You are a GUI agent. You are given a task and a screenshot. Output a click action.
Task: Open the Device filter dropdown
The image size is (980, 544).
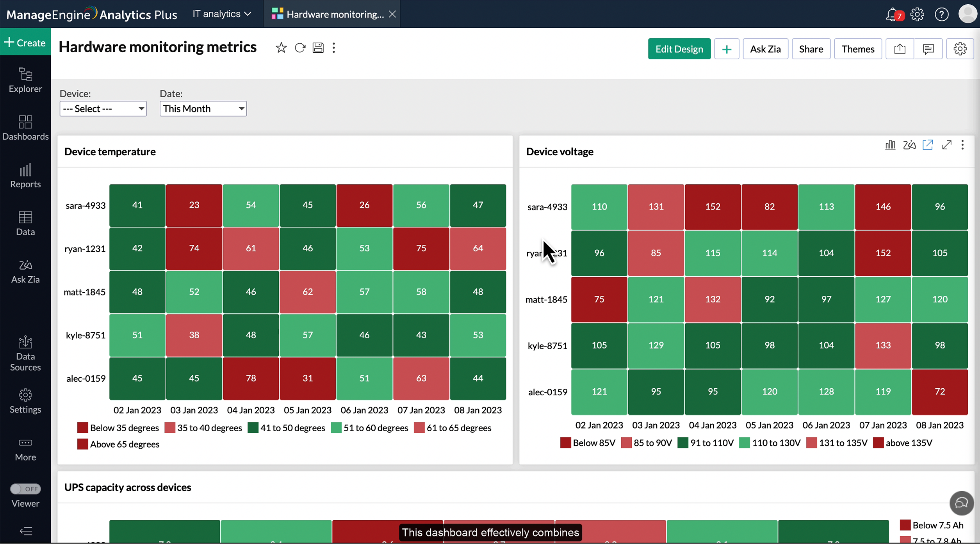pyautogui.click(x=103, y=108)
